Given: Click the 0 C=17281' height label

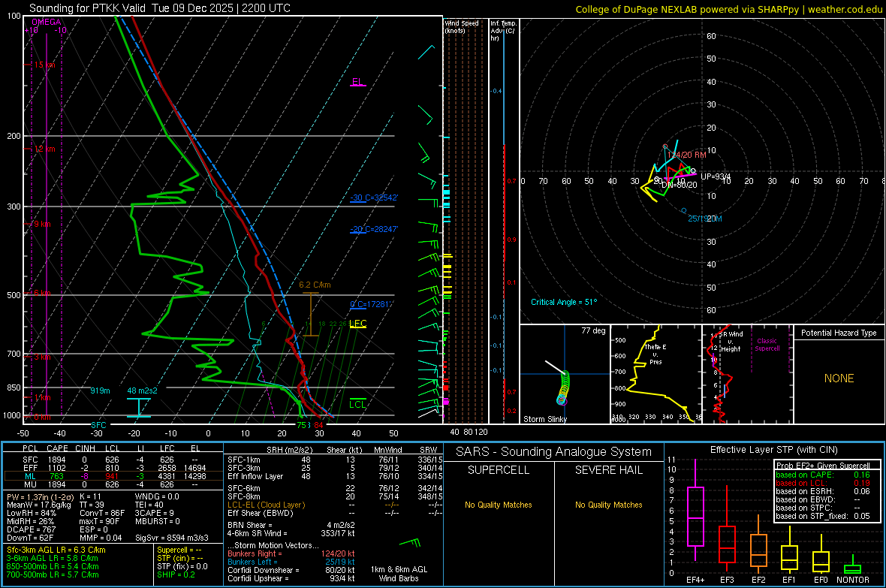Looking at the screenshot, I should [x=371, y=304].
